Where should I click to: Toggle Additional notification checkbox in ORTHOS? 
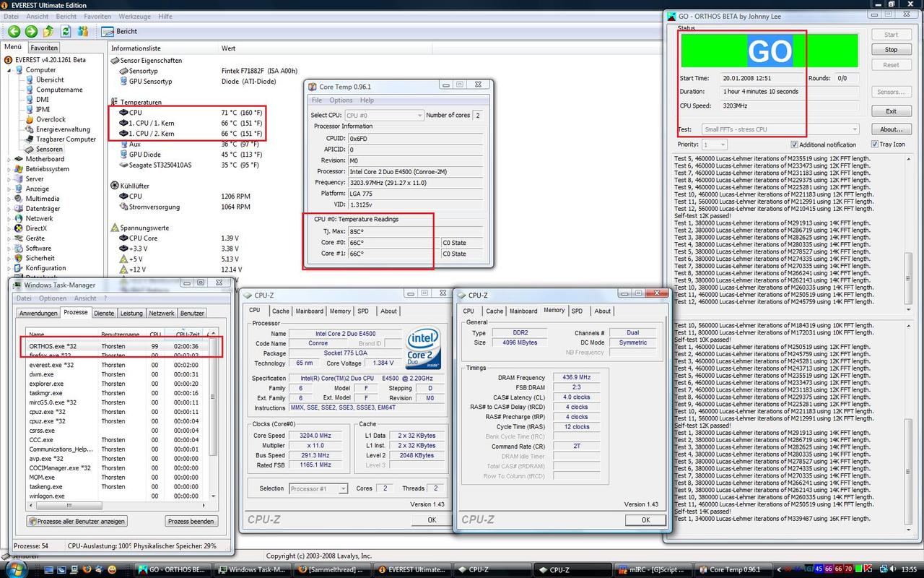click(795, 144)
